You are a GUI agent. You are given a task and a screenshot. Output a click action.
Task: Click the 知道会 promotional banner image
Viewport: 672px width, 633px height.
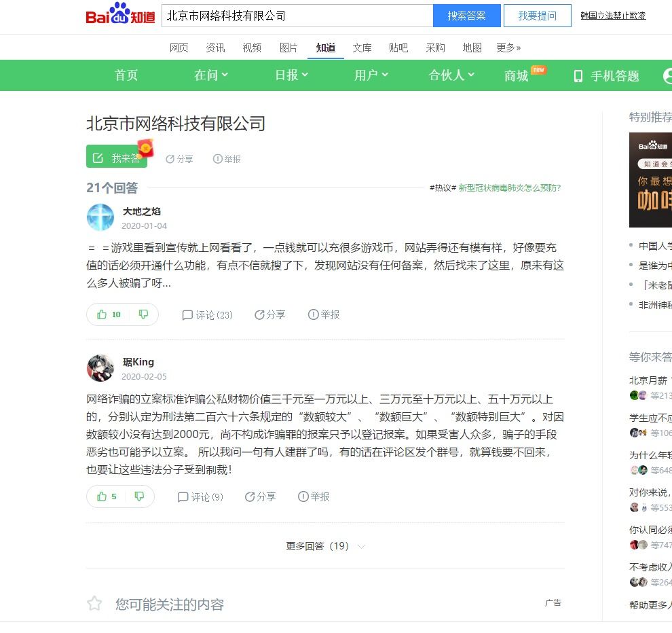[650, 180]
